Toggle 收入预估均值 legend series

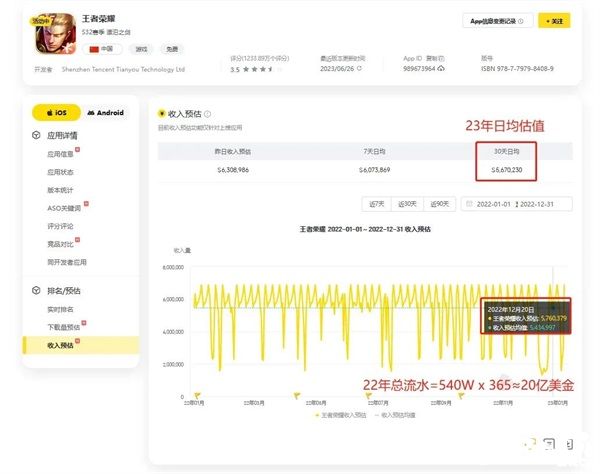pos(395,415)
